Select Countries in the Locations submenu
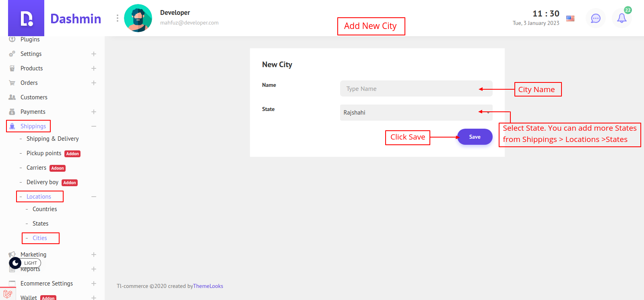This screenshot has width=644, height=300. tap(45, 209)
